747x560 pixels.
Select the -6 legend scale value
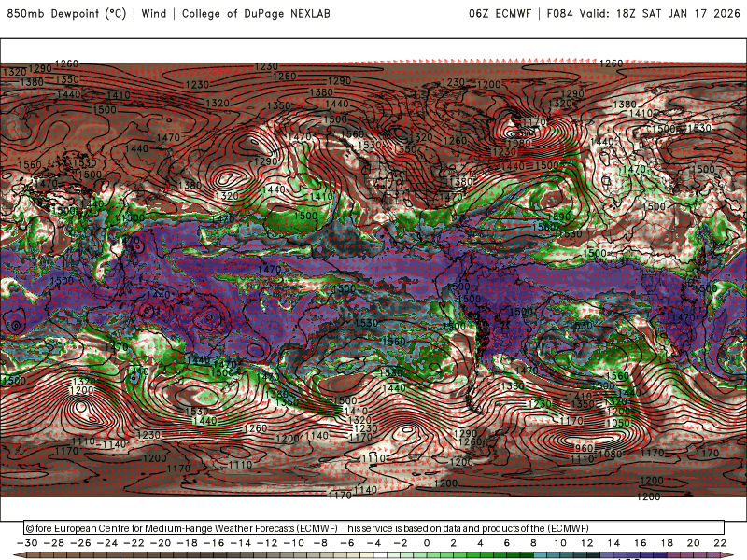(x=347, y=543)
